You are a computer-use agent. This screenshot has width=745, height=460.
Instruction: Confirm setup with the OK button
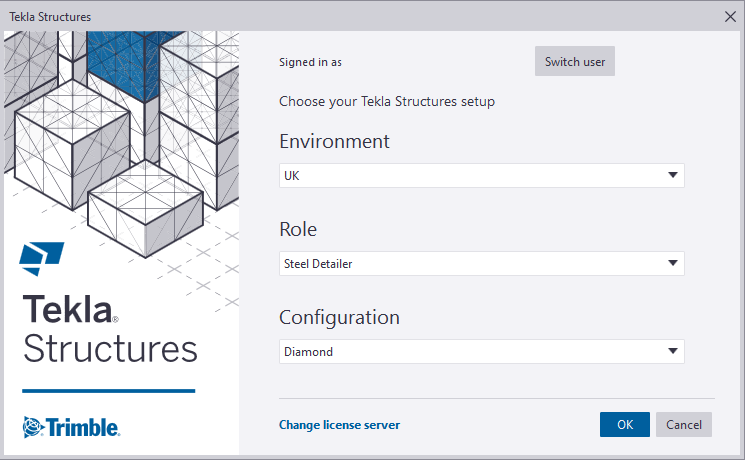tap(624, 424)
